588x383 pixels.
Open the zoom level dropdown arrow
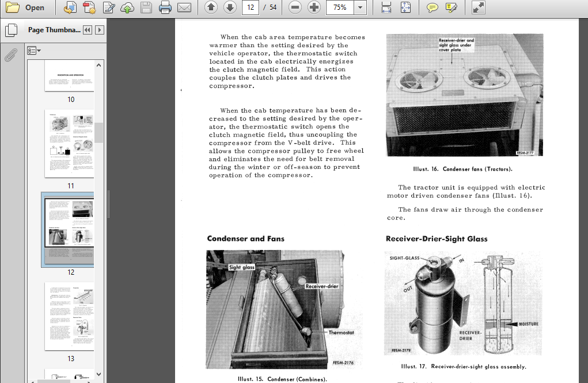[x=361, y=7]
